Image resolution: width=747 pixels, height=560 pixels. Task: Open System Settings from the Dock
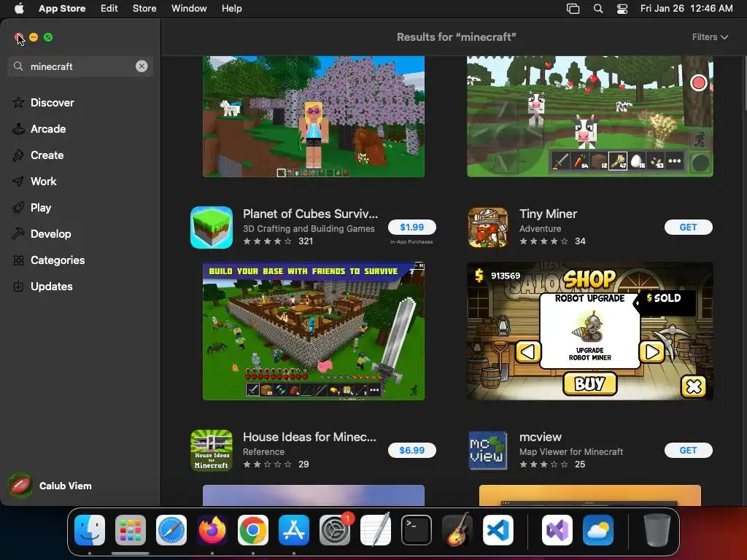tap(335, 530)
